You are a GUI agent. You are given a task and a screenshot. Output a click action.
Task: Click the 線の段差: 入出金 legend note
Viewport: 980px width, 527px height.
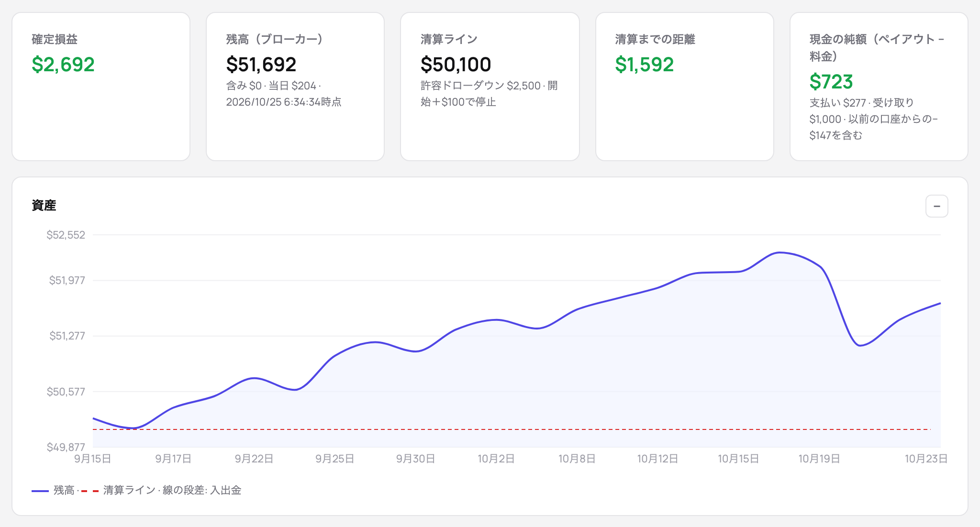pyautogui.click(x=202, y=490)
